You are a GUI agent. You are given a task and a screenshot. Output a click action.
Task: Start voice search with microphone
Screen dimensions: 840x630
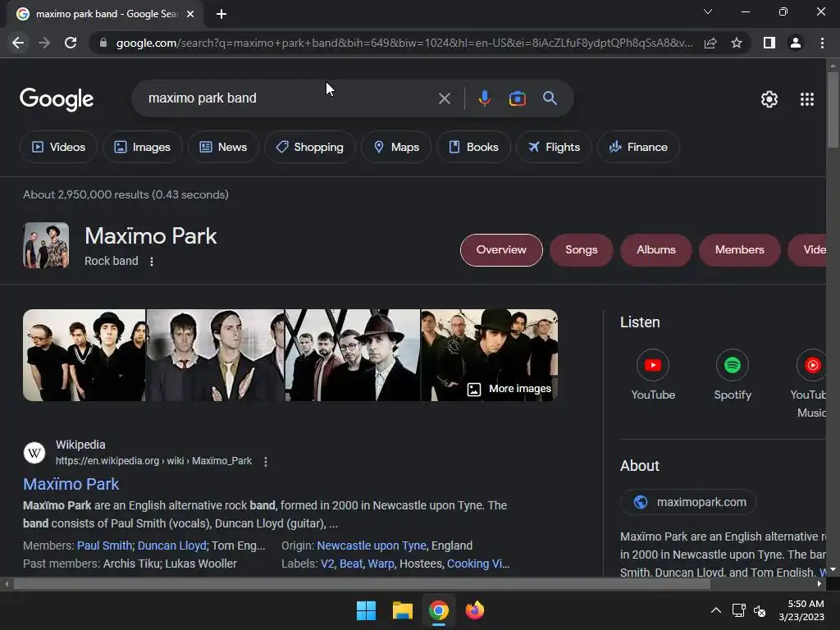[484, 98]
